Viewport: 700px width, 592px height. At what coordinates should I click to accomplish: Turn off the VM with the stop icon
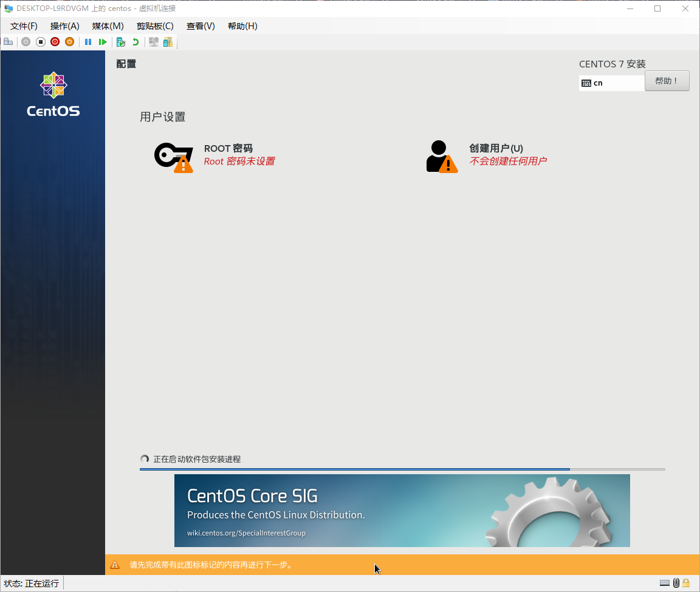click(x=41, y=42)
